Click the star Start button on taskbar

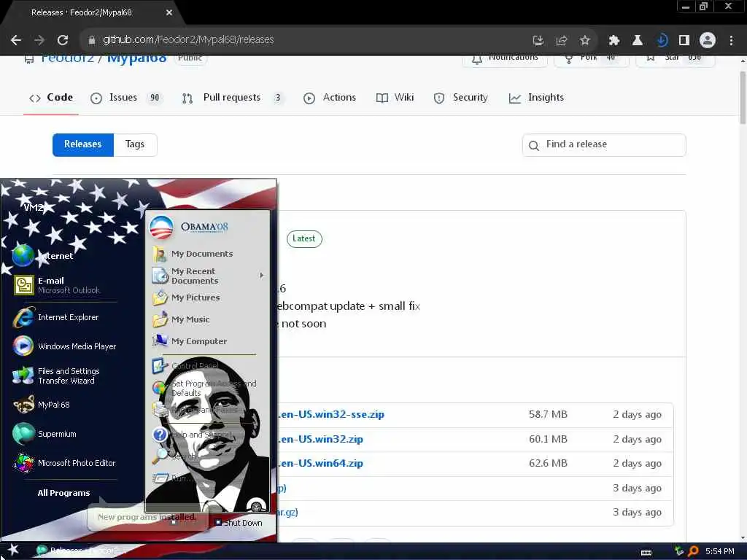coord(13,551)
